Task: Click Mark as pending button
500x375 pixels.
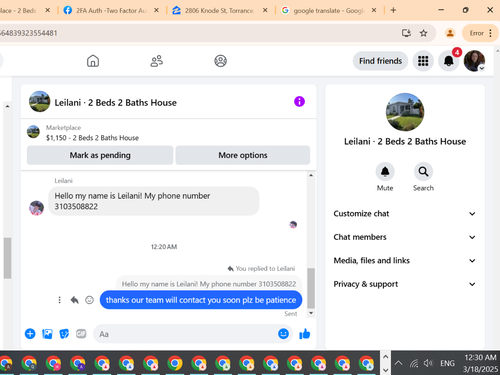Action: pos(100,155)
